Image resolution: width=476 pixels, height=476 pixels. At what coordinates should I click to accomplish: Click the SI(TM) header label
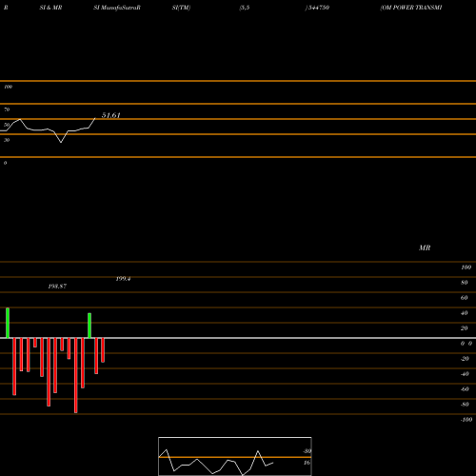click(181, 8)
